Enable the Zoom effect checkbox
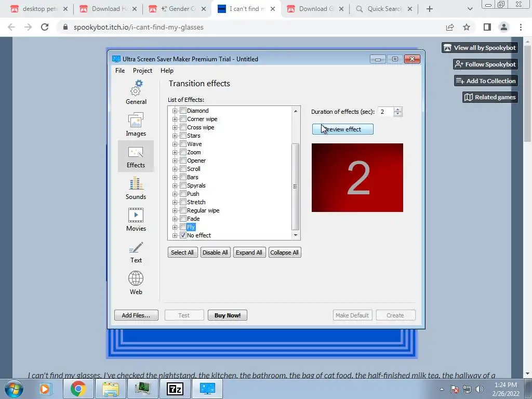The image size is (532, 399). pos(183,152)
